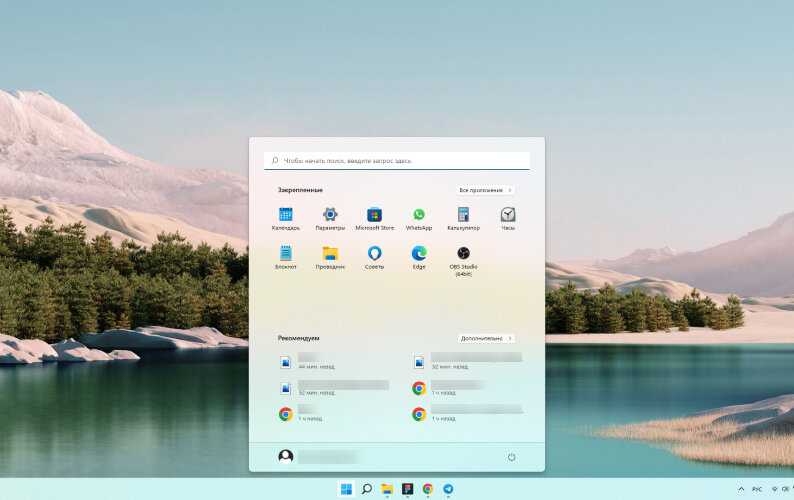Open the user account avatar menu

[286, 456]
